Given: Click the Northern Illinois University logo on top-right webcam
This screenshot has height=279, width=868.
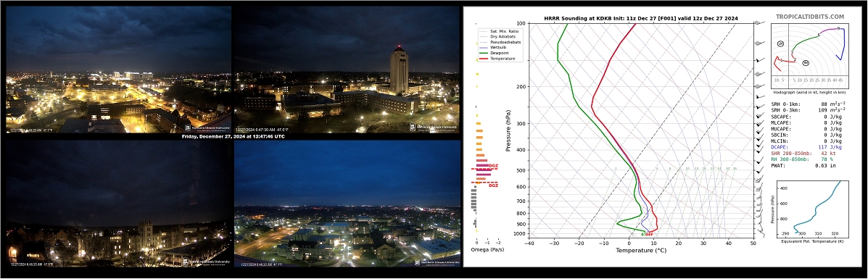Looking at the screenshot, I should [x=434, y=127].
